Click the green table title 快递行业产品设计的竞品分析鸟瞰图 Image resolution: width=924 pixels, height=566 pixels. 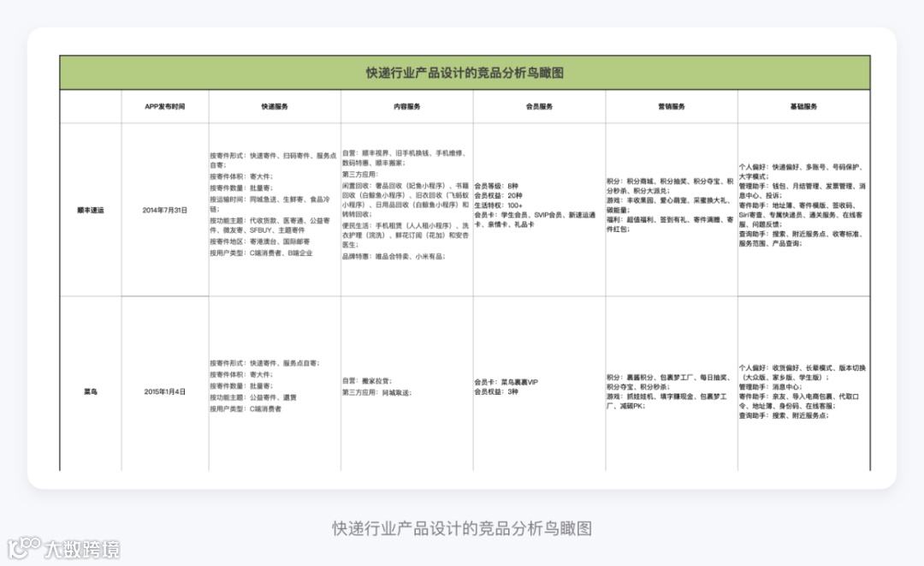coord(465,73)
